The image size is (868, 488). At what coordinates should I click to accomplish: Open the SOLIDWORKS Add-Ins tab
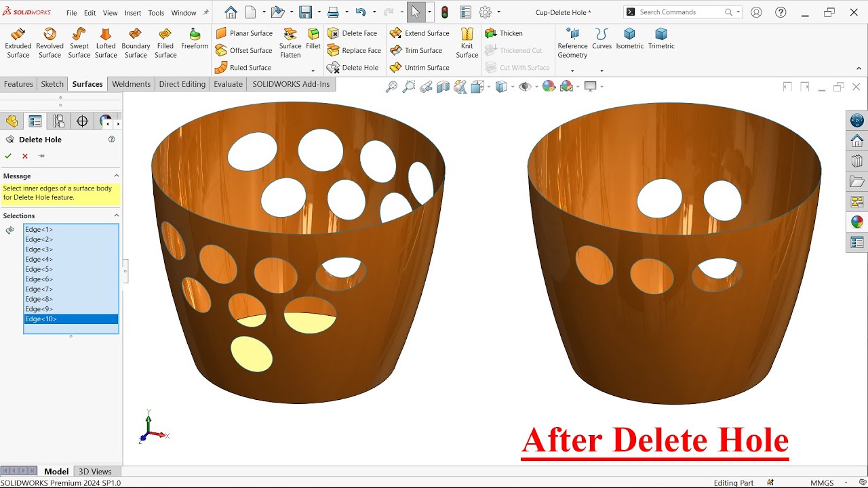[291, 84]
